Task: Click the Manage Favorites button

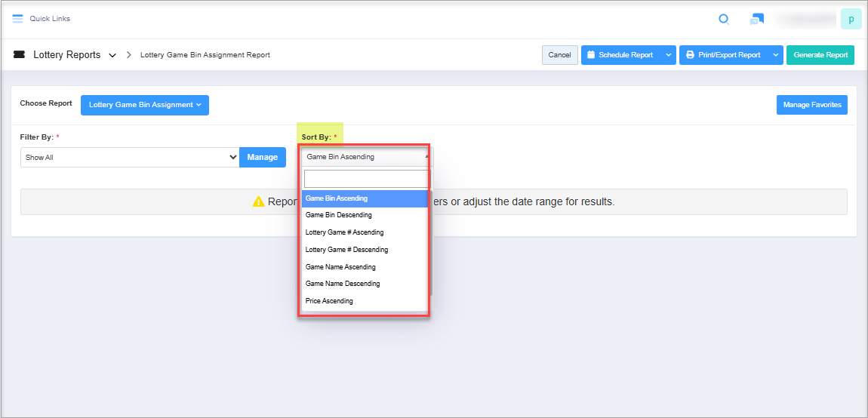Action: point(811,105)
